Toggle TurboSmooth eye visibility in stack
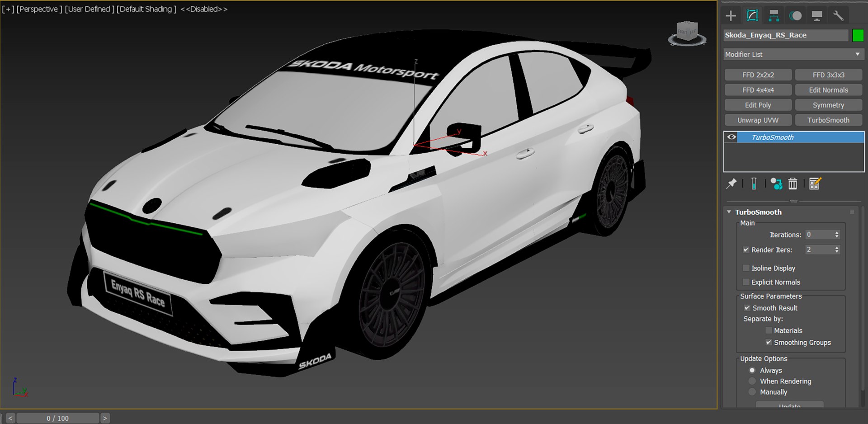Screen dimensions: 868x424 pyautogui.click(x=731, y=137)
